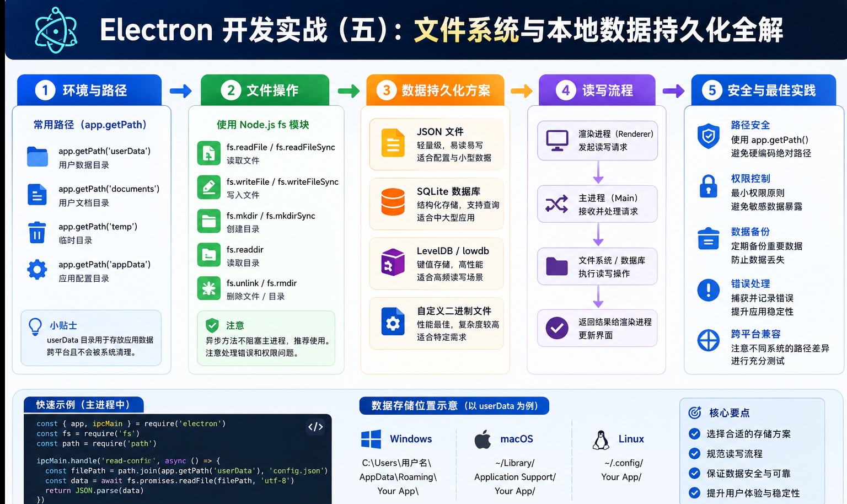
Task: Click the 小贴士 lightbulb icon
Action: coord(35,327)
